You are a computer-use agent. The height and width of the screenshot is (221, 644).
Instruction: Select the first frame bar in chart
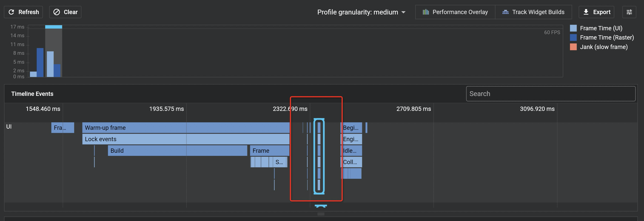(37, 62)
